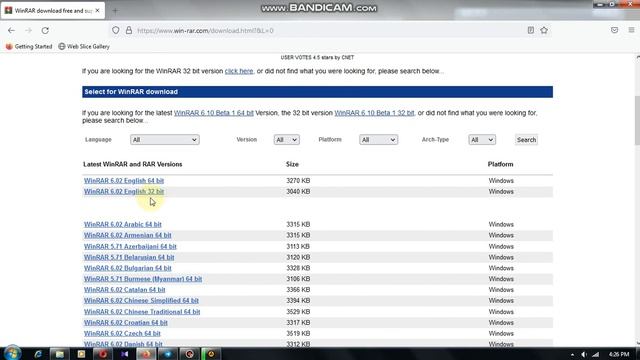
Task: Open File Explorer from taskbar
Action: (60, 354)
